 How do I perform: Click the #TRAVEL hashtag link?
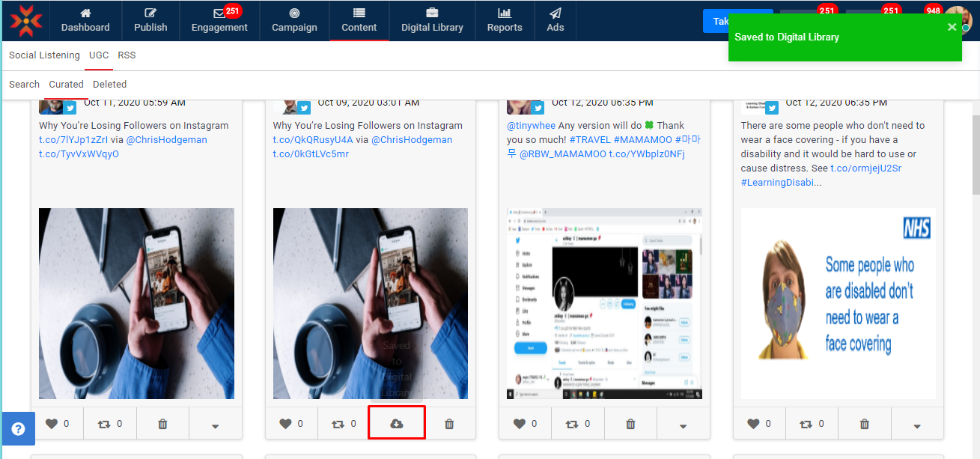click(x=590, y=140)
